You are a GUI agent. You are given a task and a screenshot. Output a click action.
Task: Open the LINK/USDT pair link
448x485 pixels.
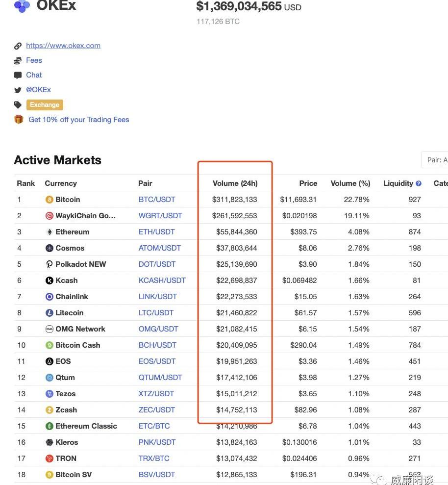click(158, 297)
